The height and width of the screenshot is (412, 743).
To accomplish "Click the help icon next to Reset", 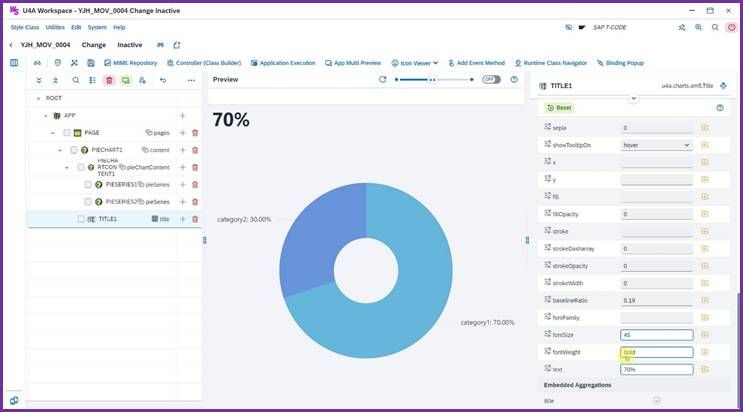I will click(720, 108).
